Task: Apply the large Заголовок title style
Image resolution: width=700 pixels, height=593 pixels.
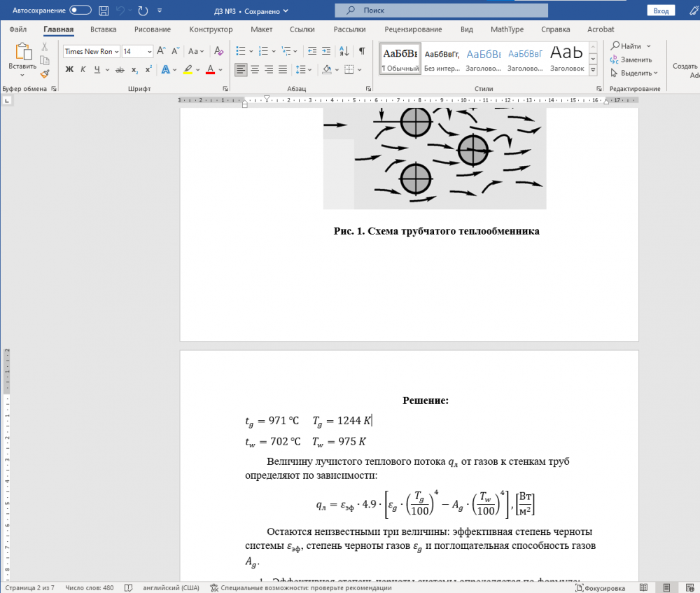Action: click(x=567, y=59)
